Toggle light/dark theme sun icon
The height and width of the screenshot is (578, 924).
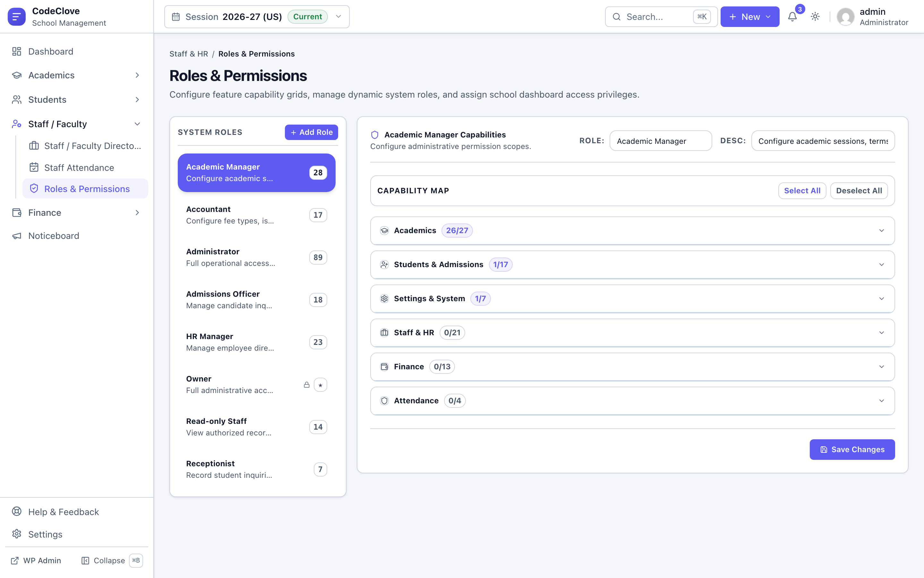point(815,16)
